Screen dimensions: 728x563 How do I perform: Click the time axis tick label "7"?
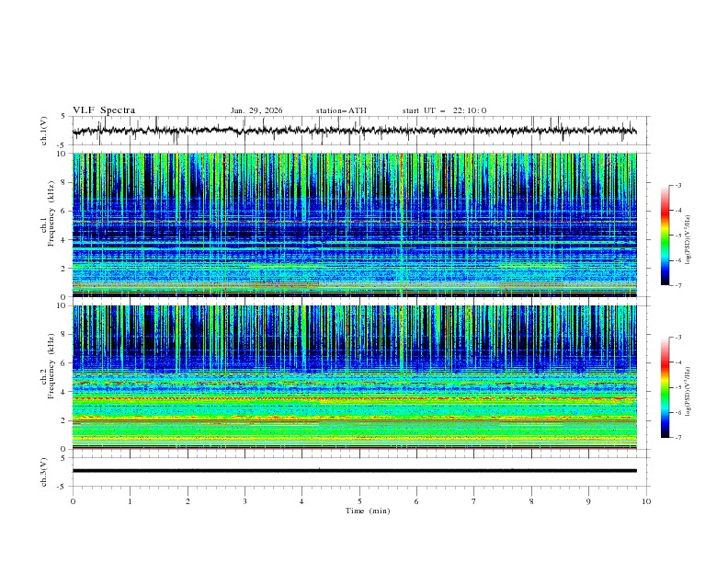(474, 501)
